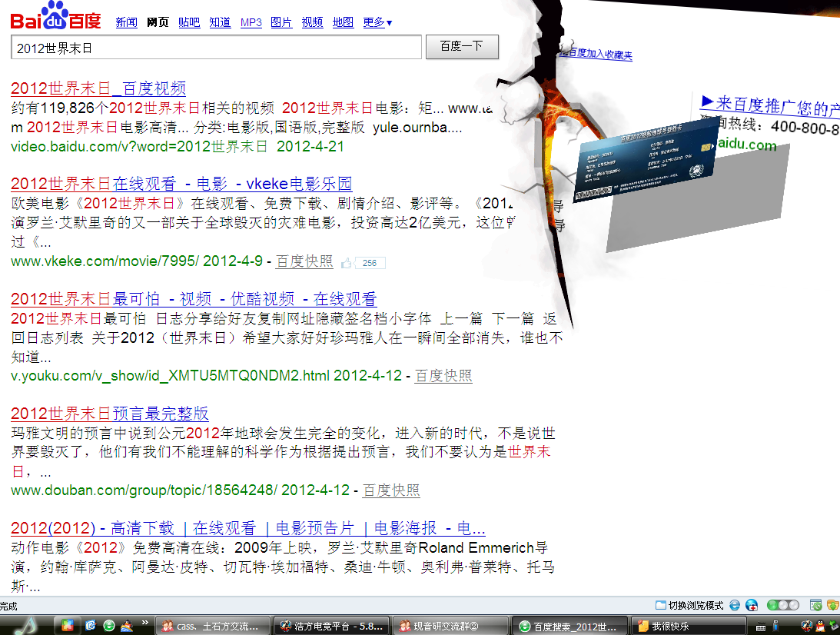Open the Start menu music-note button
Screen dimensions: 840x635
25,625
